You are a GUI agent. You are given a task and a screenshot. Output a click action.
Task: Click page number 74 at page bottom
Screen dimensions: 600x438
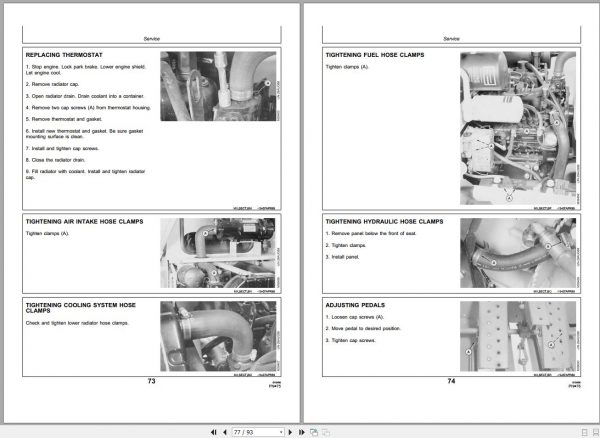pos(452,381)
